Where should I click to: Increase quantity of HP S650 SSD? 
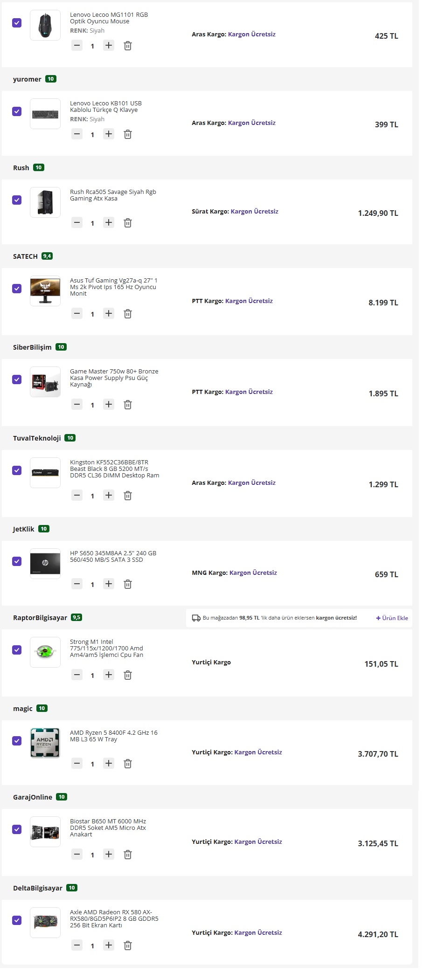tap(109, 584)
